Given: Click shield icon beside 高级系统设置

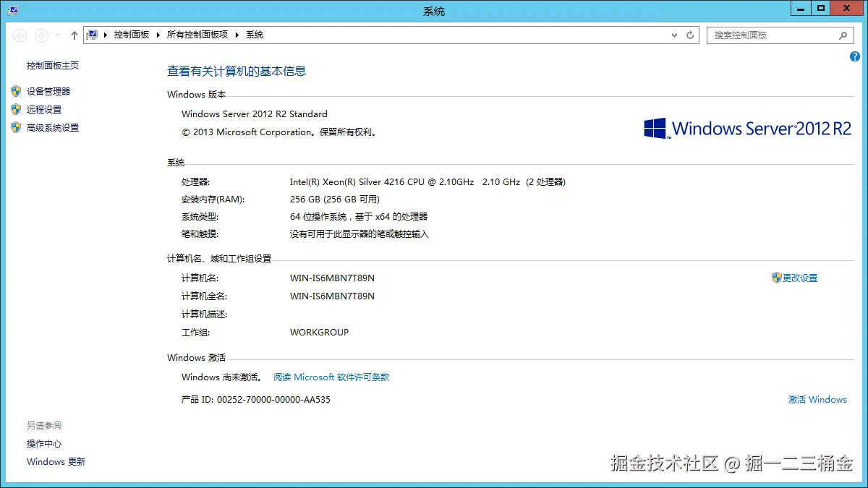Looking at the screenshot, I should pos(16,127).
